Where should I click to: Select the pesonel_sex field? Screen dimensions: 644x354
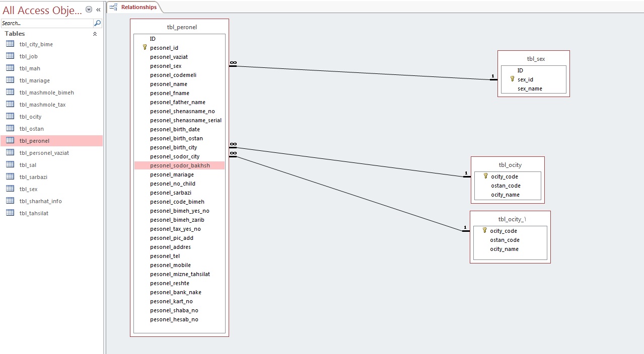click(x=179, y=66)
